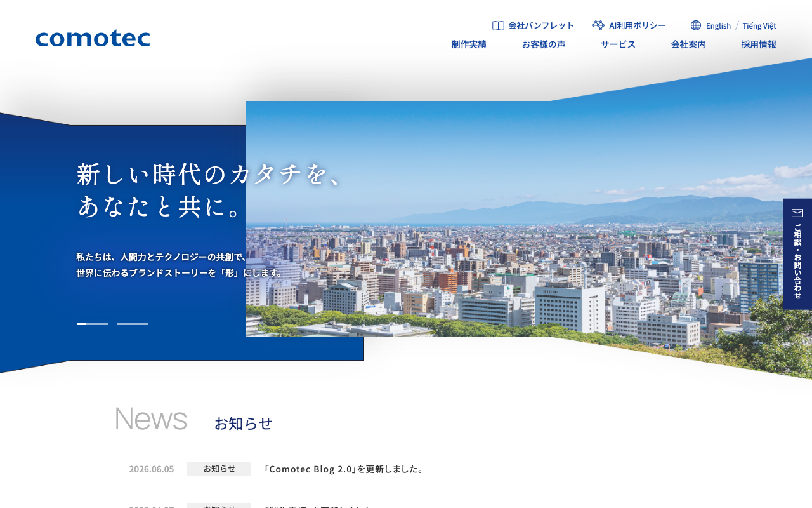Click the globe language icon
The image size is (812, 508).
coord(696,25)
